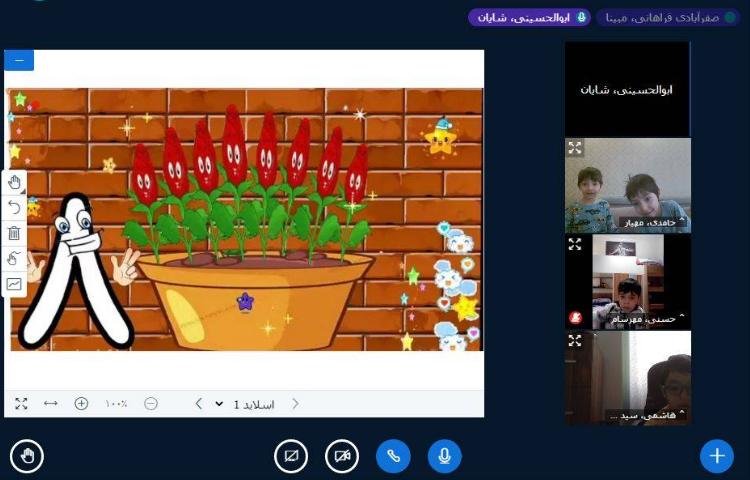
Task: Zoom out with the minus circle icon
Action: (x=151, y=404)
